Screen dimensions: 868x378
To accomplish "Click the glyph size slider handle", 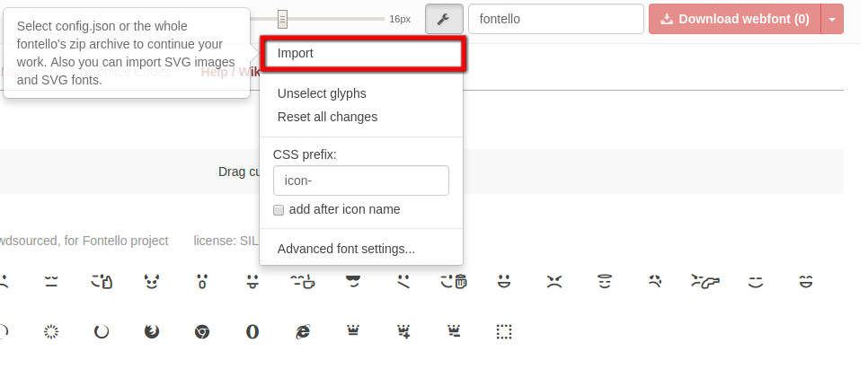I will click(282, 19).
